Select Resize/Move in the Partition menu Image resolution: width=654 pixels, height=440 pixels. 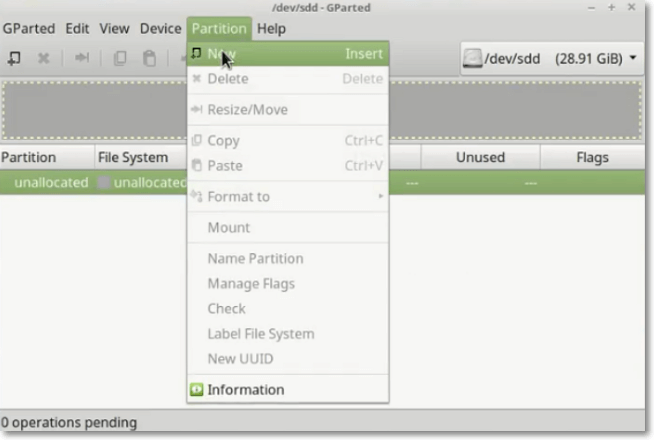click(288, 110)
